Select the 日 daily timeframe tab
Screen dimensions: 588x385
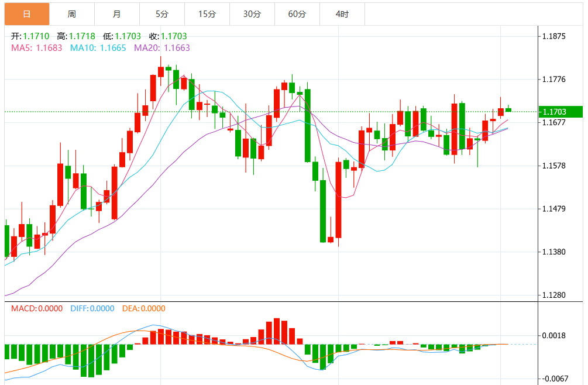pyautogui.click(x=27, y=14)
